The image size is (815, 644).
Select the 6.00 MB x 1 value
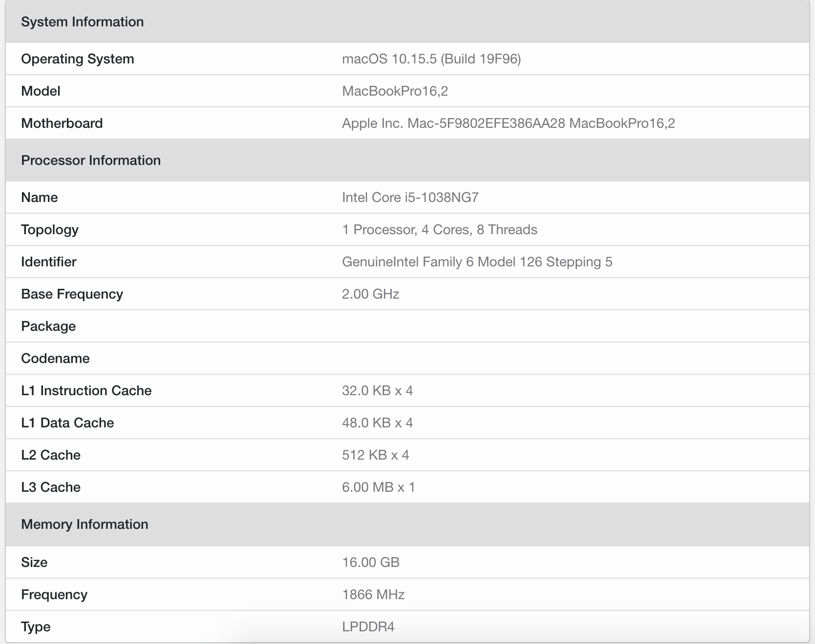click(379, 487)
